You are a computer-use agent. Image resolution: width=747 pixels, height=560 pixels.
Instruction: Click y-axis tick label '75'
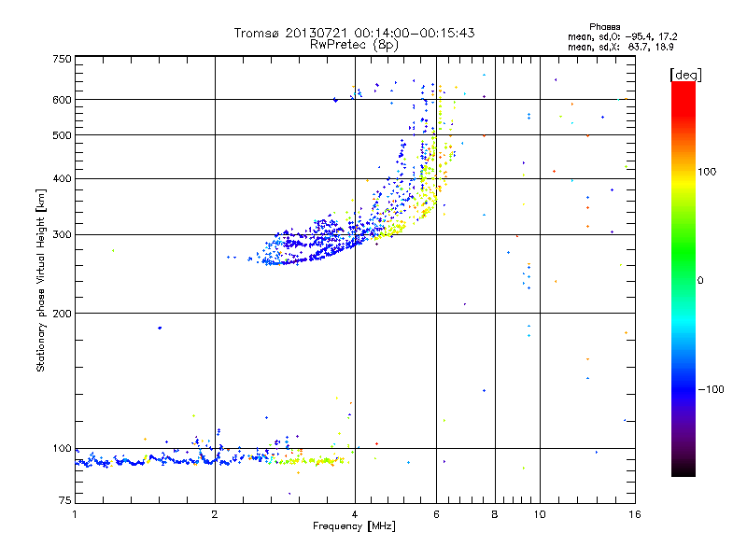tap(65, 500)
